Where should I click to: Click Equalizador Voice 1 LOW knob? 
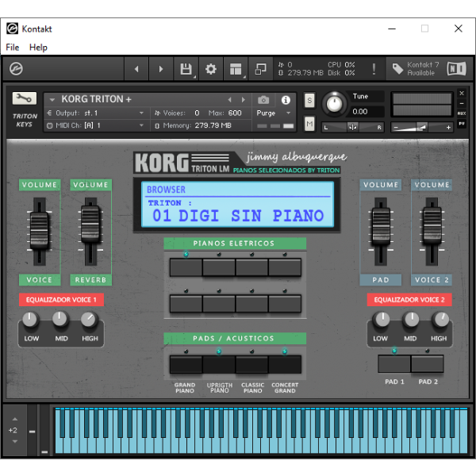(30, 320)
